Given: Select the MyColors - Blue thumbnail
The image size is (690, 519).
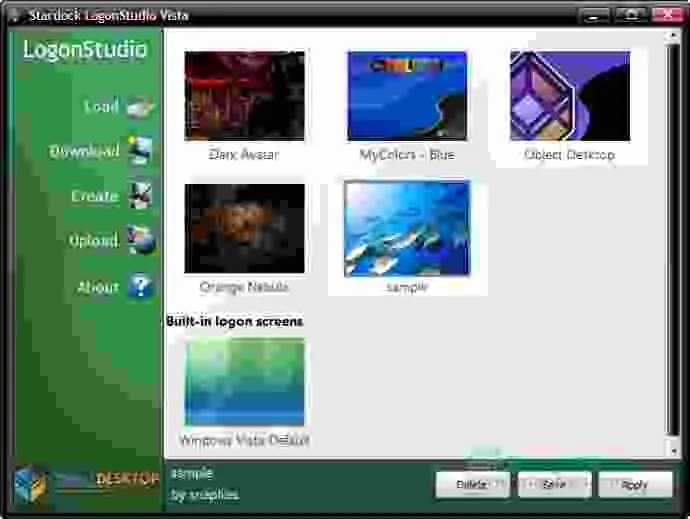Looking at the screenshot, I should click(407, 96).
